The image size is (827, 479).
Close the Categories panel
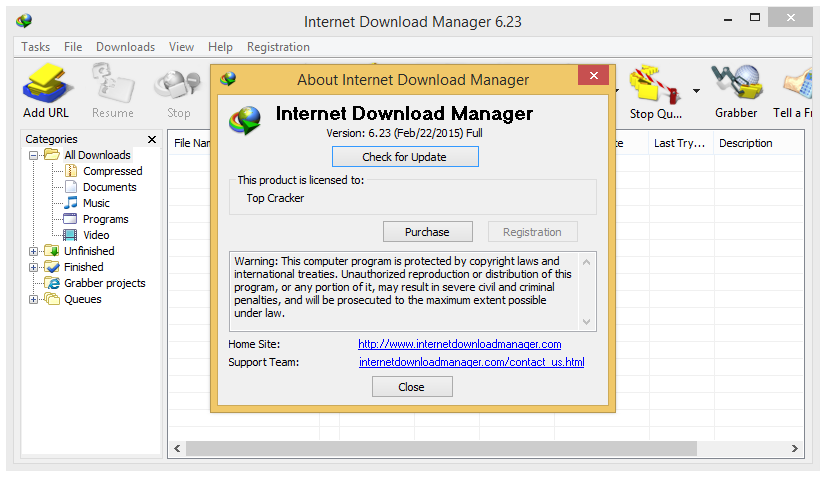point(152,139)
